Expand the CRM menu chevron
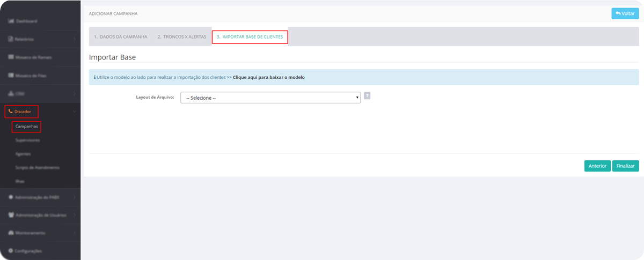The height and width of the screenshot is (260, 644). 74,93
